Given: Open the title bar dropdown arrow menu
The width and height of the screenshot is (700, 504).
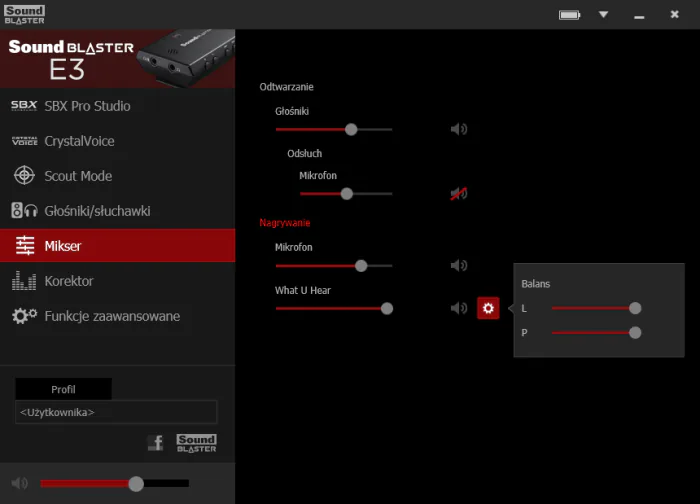Looking at the screenshot, I should point(604,15).
